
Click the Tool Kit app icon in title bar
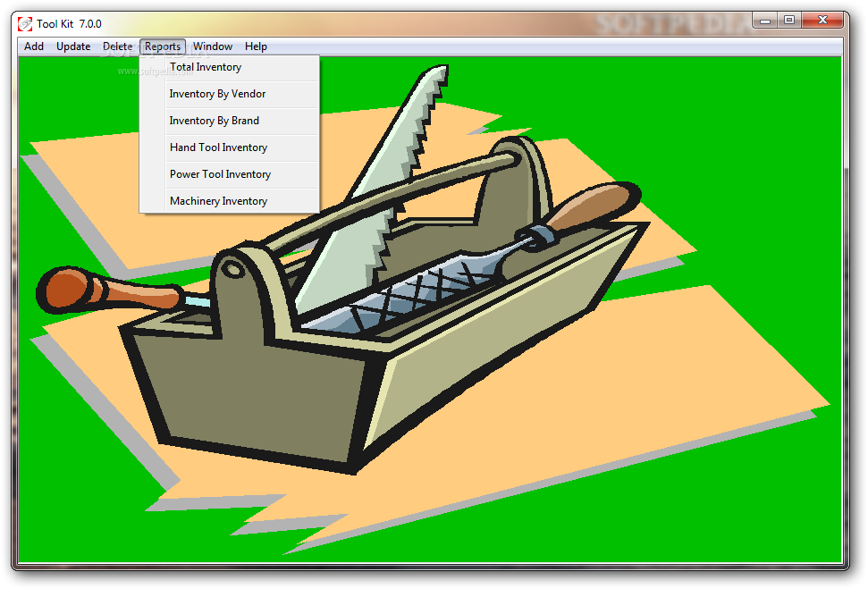tap(25, 24)
